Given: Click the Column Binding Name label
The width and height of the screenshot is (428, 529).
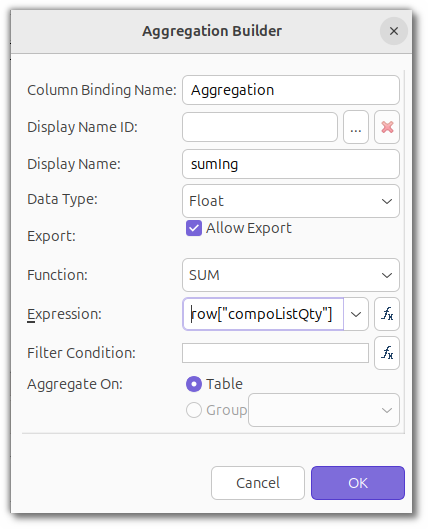Looking at the screenshot, I should 102,90.
